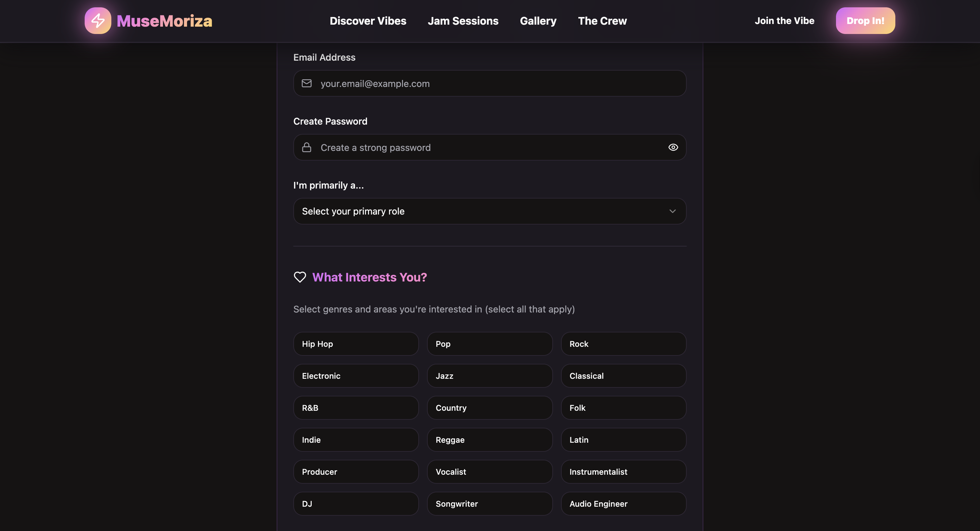Click the heart icon beside What Interests You
980x531 pixels.
(300, 277)
